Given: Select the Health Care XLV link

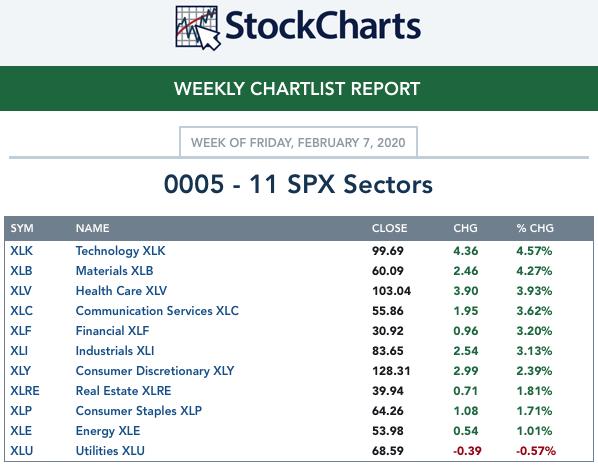Looking at the screenshot, I should [x=121, y=291].
